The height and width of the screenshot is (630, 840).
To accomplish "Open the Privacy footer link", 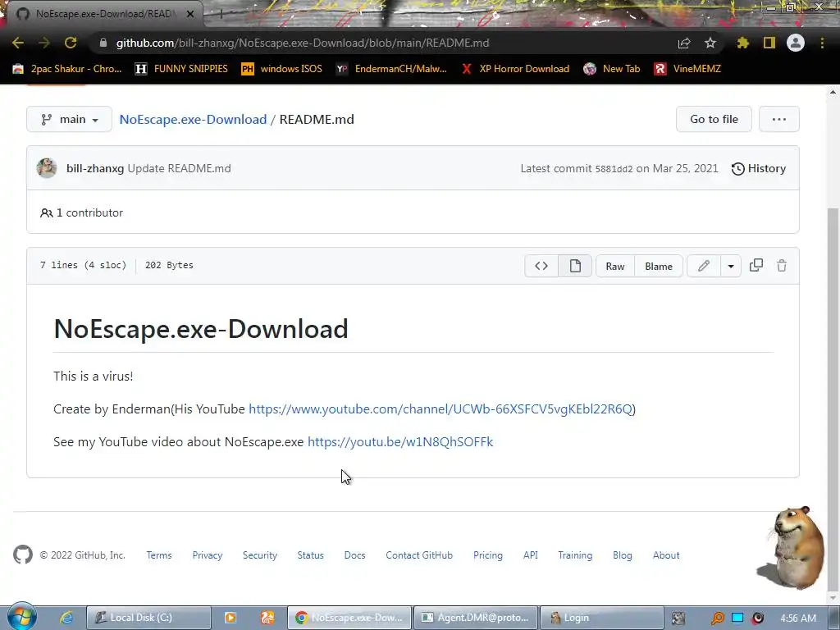I will click(x=208, y=555).
